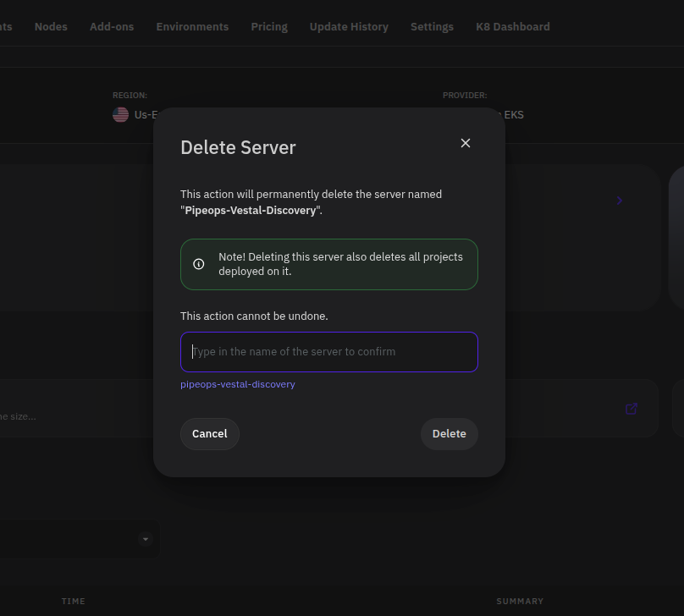Click the US flag region icon

pyautogui.click(x=120, y=115)
